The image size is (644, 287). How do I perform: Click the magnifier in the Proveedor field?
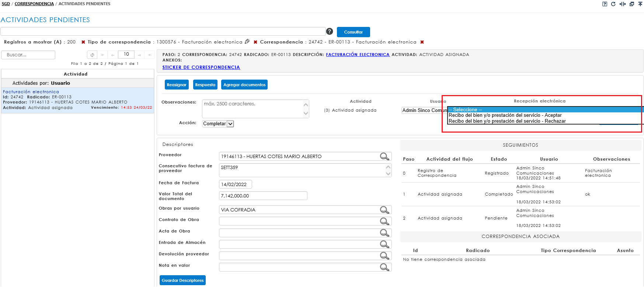384,157
